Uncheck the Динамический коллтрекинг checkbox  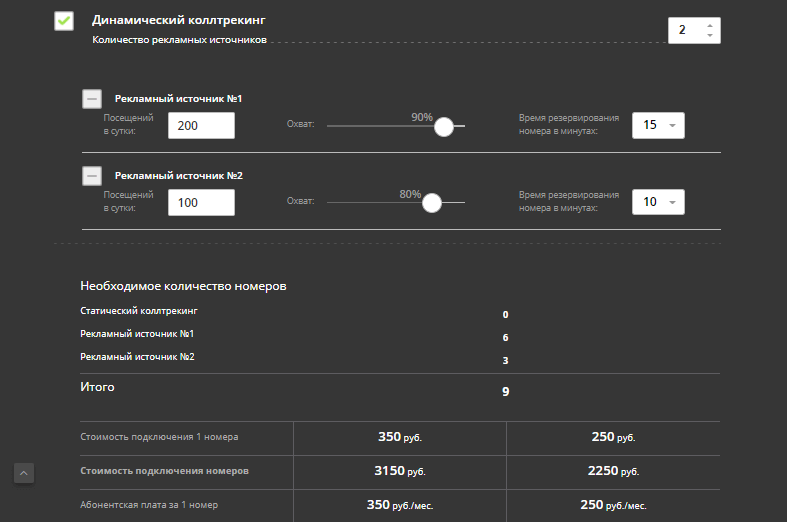pos(64,21)
